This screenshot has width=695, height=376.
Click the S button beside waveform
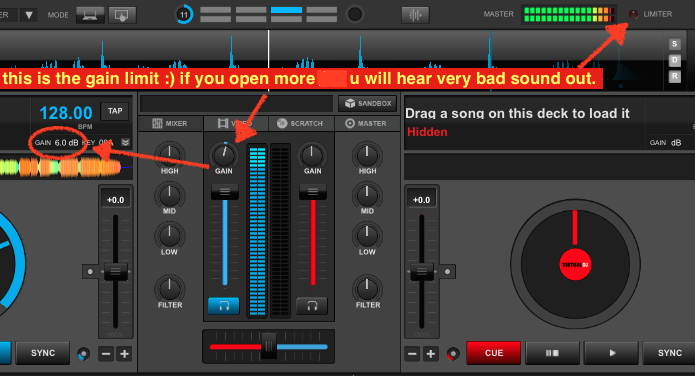tap(674, 44)
